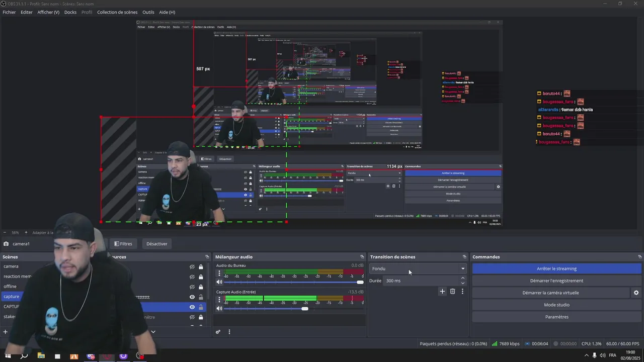Add a new scene with plus icon
This screenshot has height=362, width=644.
pyautogui.click(x=6, y=332)
